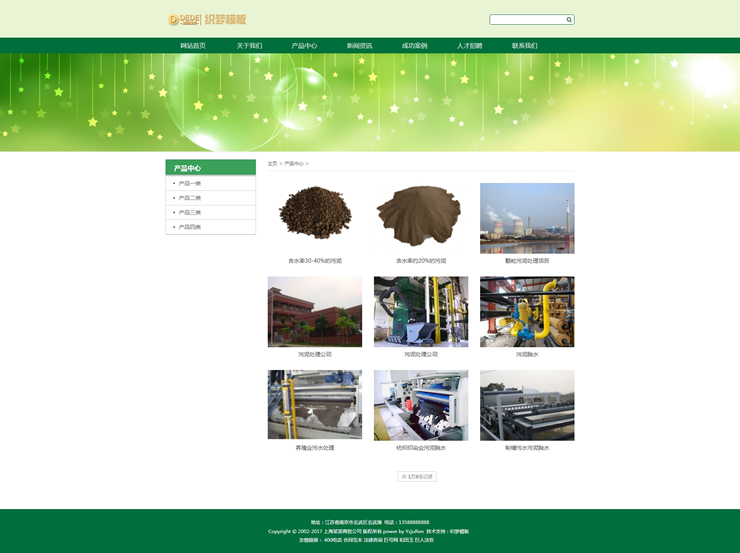The image size is (740, 553).
Task: Click the 主页 breadcrumb link
Action: tap(272, 163)
